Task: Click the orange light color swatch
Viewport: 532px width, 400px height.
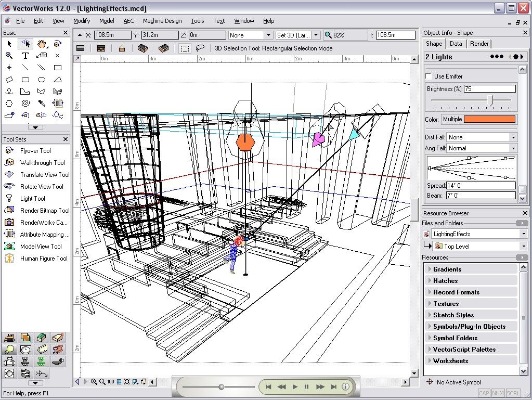Action: [x=489, y=119]
